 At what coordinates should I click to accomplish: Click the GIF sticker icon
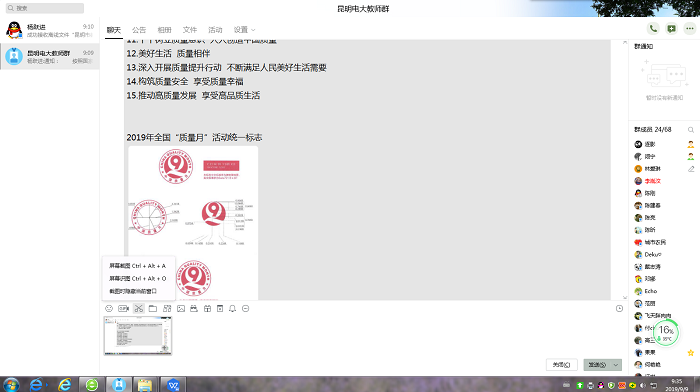pos(124,309)
